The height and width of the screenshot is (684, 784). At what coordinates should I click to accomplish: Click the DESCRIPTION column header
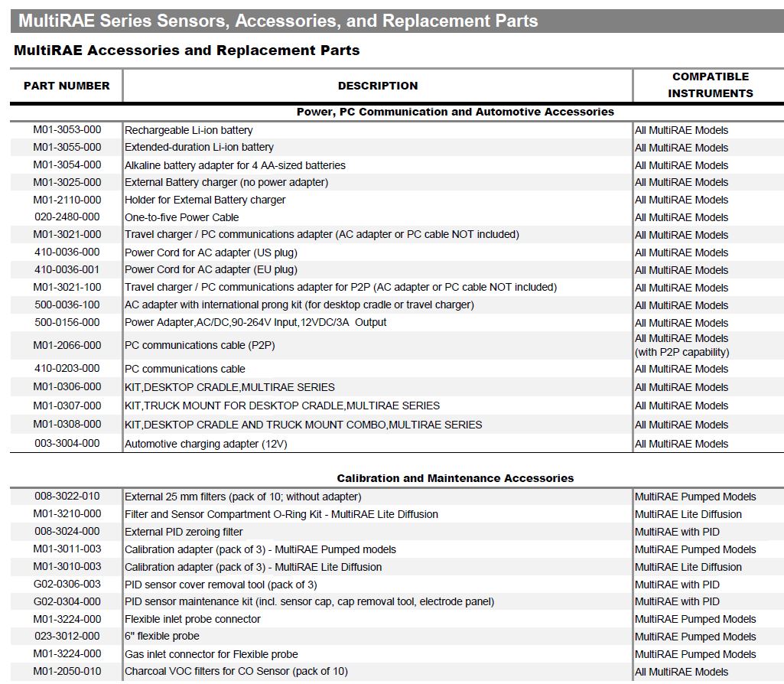point(378,86)
